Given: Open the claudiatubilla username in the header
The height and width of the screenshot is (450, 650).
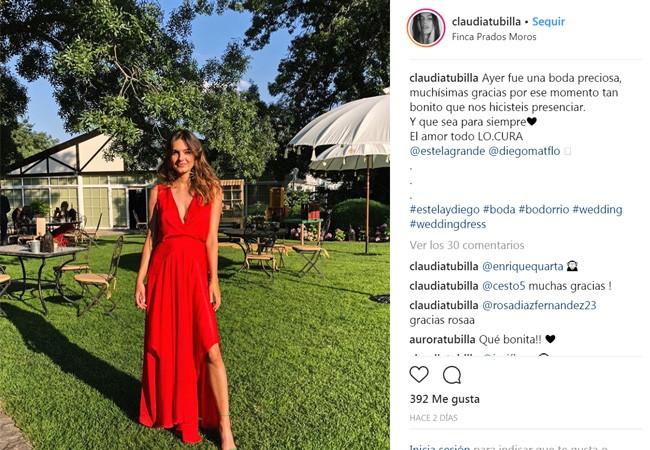Looking at the screenshot, I should [x=486, y=22].
